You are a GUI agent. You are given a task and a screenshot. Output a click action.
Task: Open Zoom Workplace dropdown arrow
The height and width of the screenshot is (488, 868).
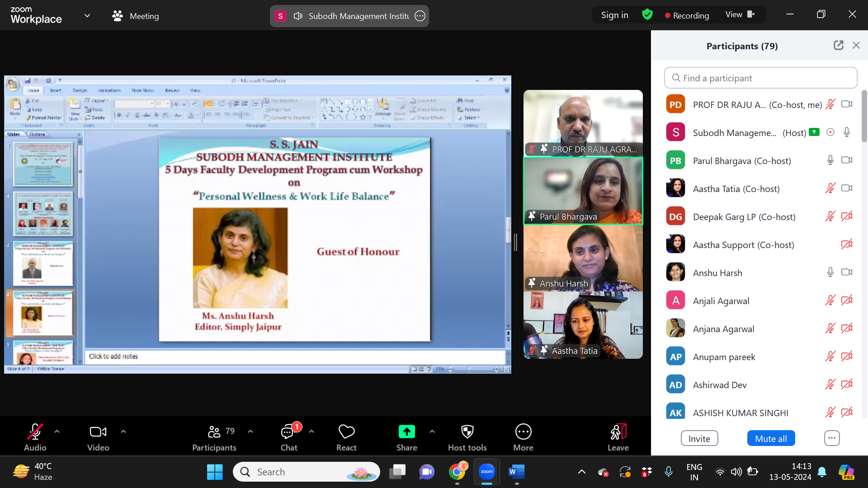click(87, 16)
